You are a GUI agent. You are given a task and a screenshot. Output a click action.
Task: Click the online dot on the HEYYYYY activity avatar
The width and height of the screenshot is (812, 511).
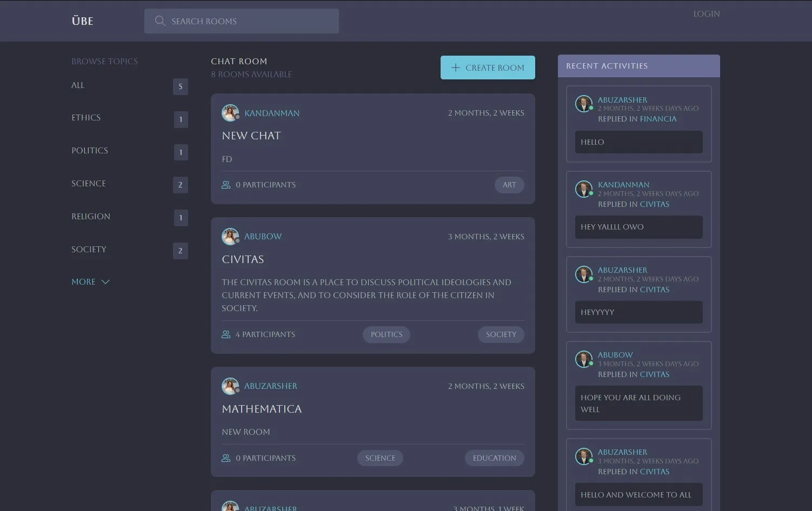tap(591, 279)
